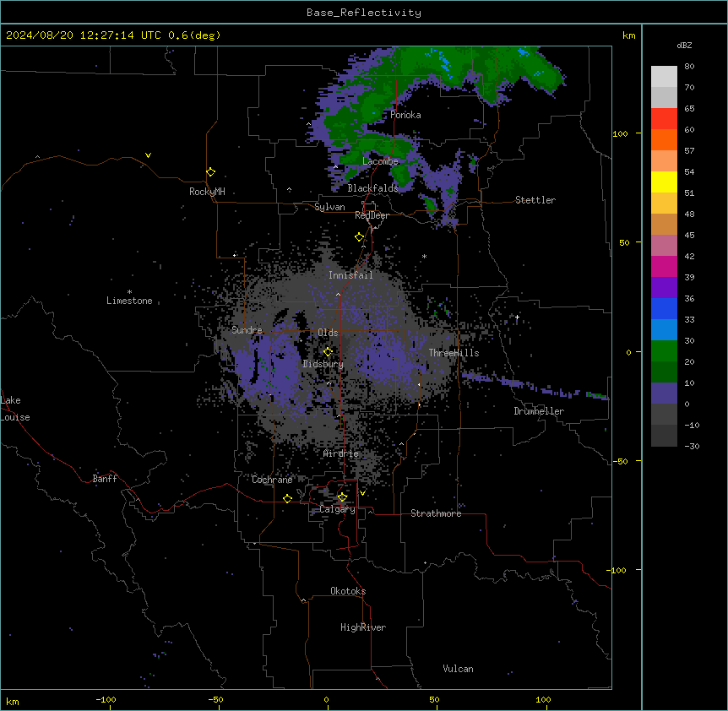The width and height of the screenshot is (728, 711).
Task: Click the yellow V marker northwest of RockyMH
Action: (x=148, y=155)
